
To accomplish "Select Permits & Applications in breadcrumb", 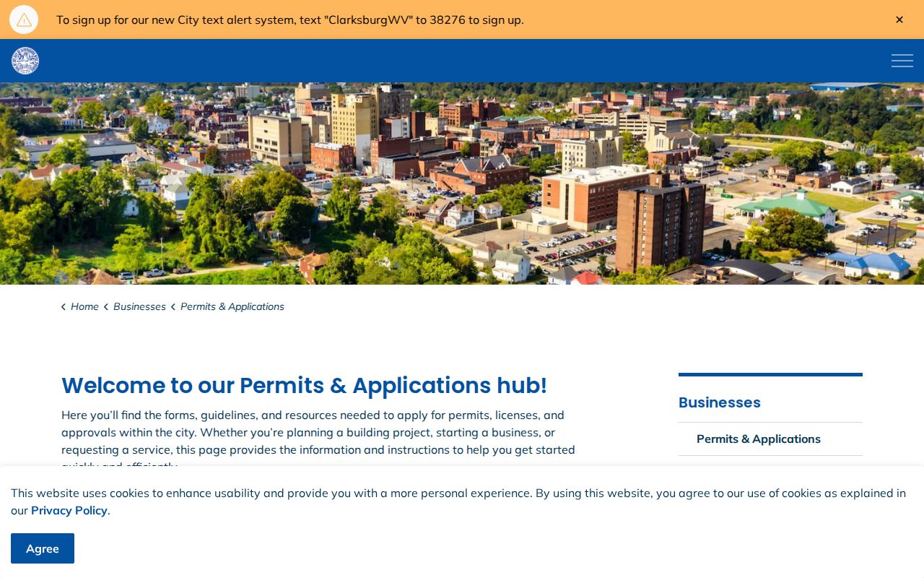I will tap(232, 306).
